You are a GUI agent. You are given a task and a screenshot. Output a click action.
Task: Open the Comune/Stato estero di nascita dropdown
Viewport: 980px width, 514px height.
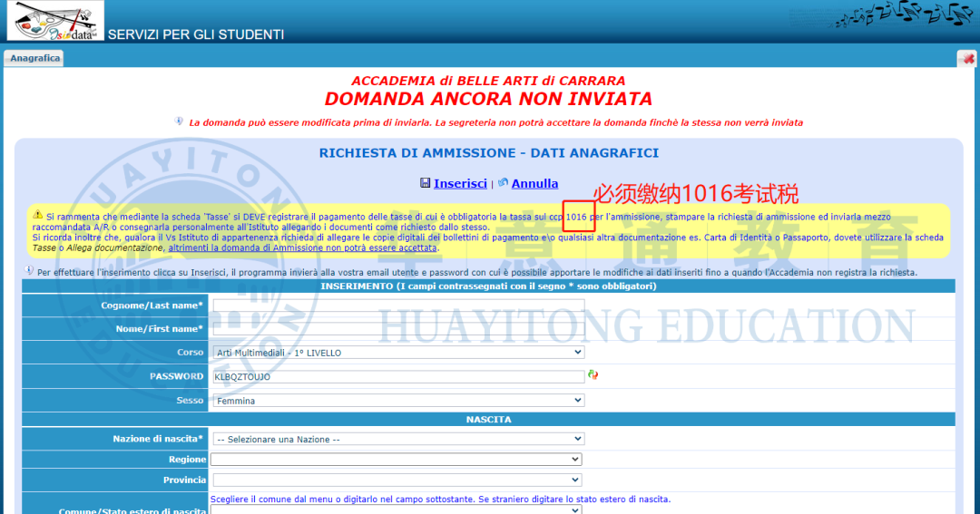(397, 509)
